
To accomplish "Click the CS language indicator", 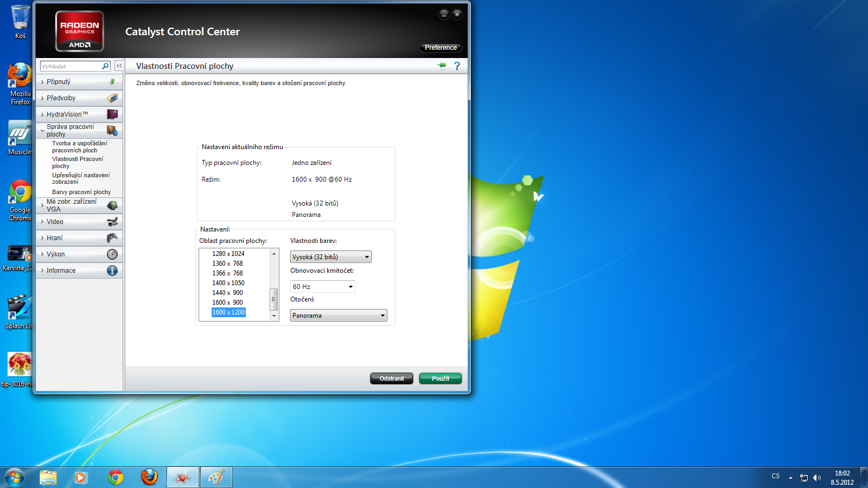I will 776,476.
